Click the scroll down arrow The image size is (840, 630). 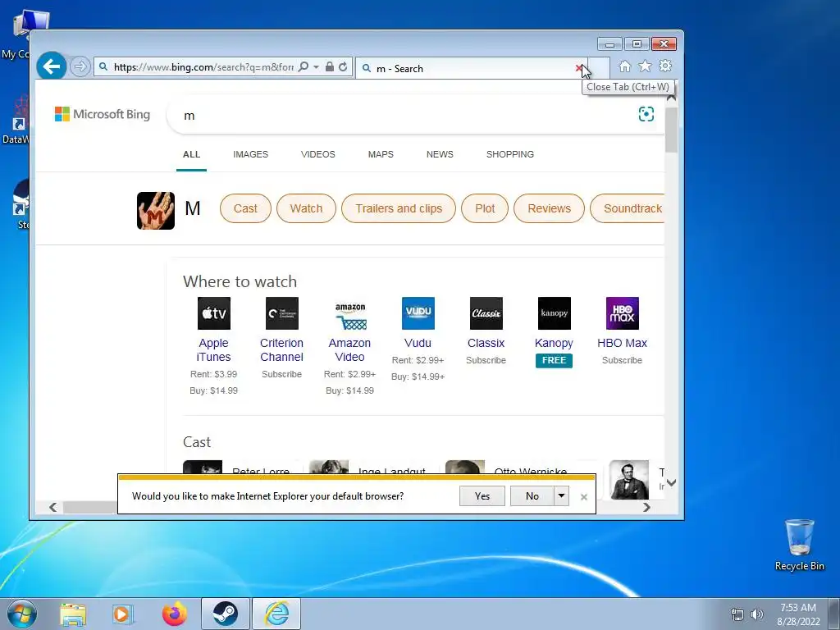(x=671, y=482)
